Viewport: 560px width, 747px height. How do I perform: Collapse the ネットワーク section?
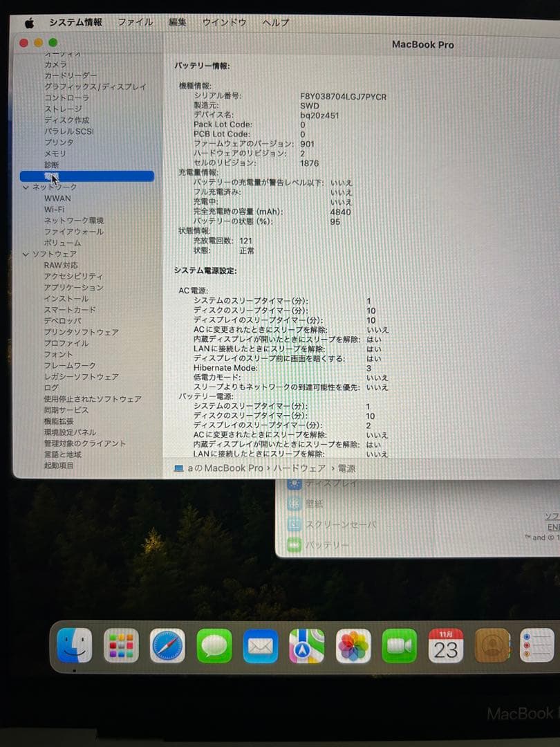pyautogui.click(x=26, y=187)
